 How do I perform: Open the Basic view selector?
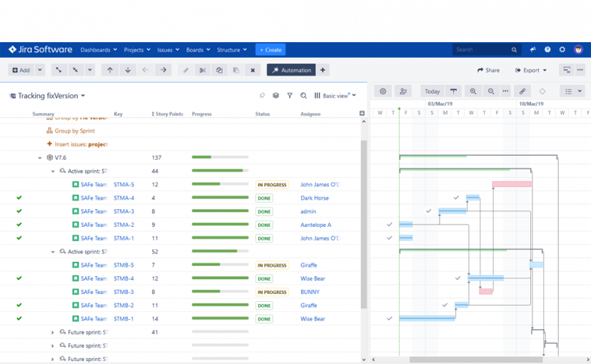(335, 96)
